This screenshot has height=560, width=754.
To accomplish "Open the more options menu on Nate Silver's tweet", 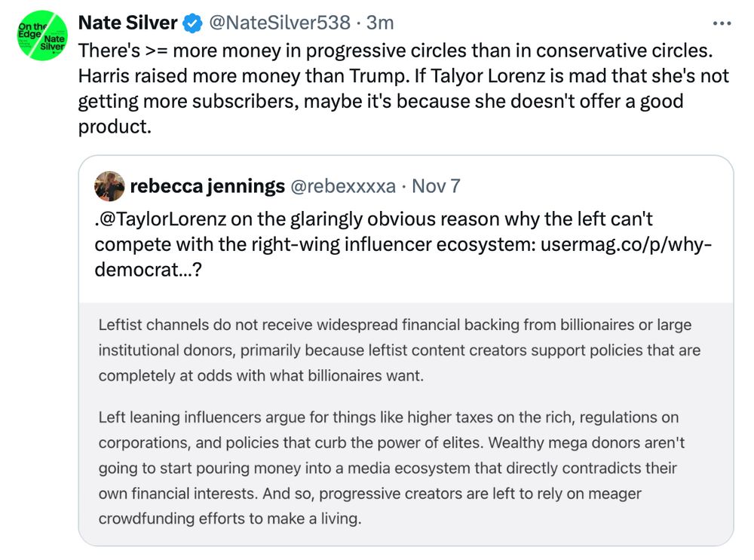I will 722,23.
